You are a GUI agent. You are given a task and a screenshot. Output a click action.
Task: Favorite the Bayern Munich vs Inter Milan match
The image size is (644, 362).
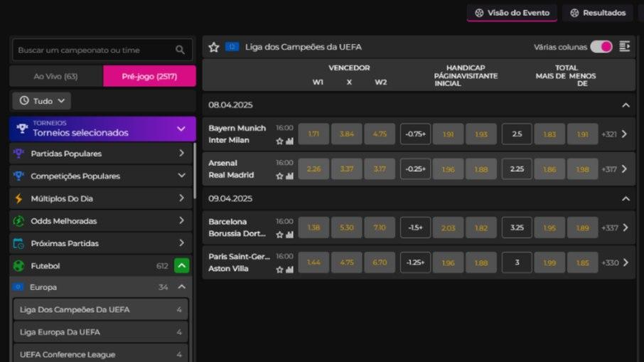click(x=279, y=142)
